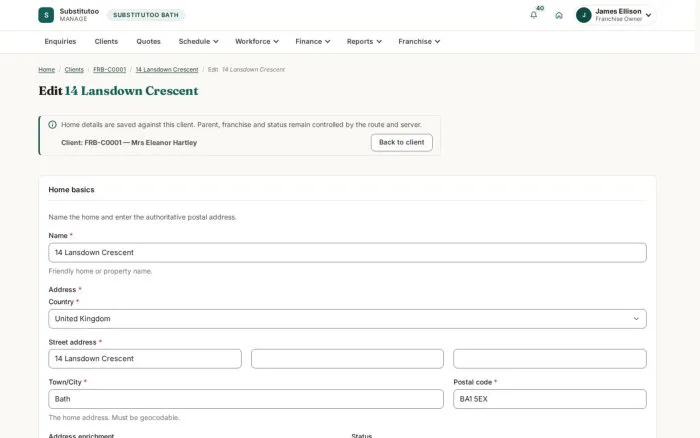The image size is (700, 438).
Task: Click the Substitutoo S logo icon
Action: point(46,15)
